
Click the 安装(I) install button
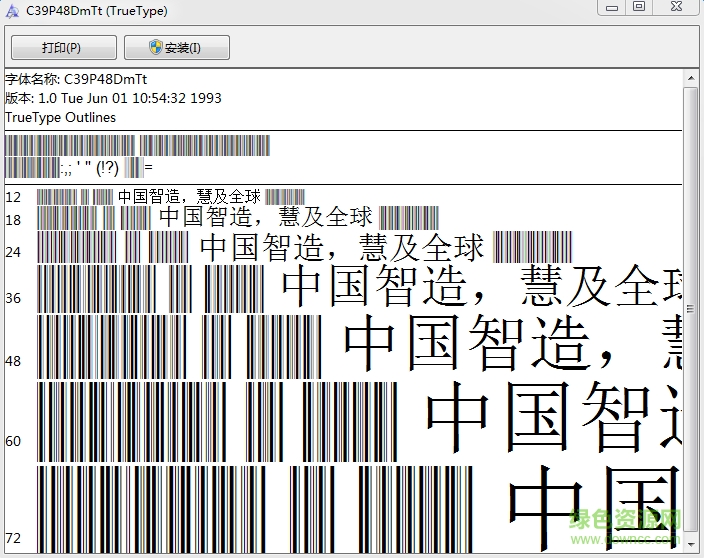[x=177, y=48]
